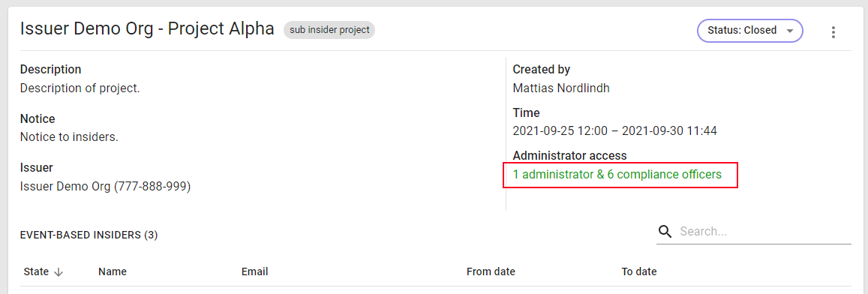Click the Administrator access label
868x294 pixels.
point(569,155)
